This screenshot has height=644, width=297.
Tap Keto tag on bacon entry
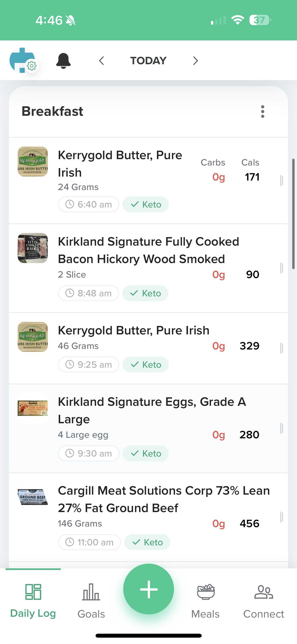[x=145, y=293]
